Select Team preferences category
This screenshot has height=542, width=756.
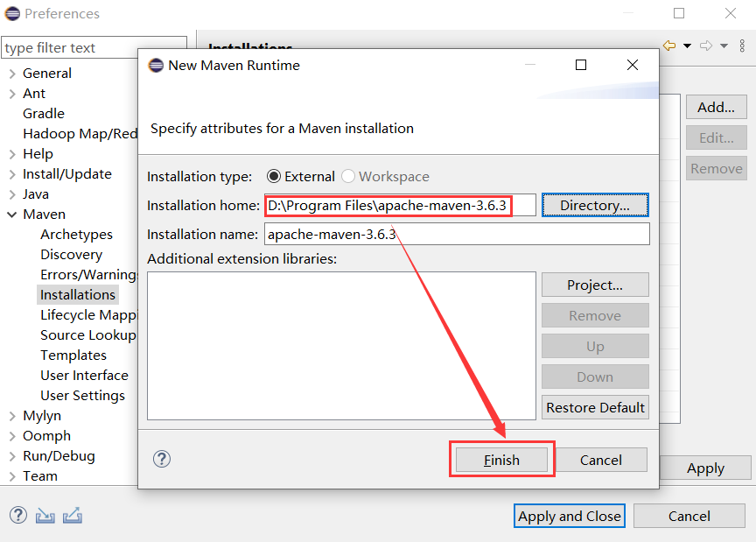click(40, 477)
